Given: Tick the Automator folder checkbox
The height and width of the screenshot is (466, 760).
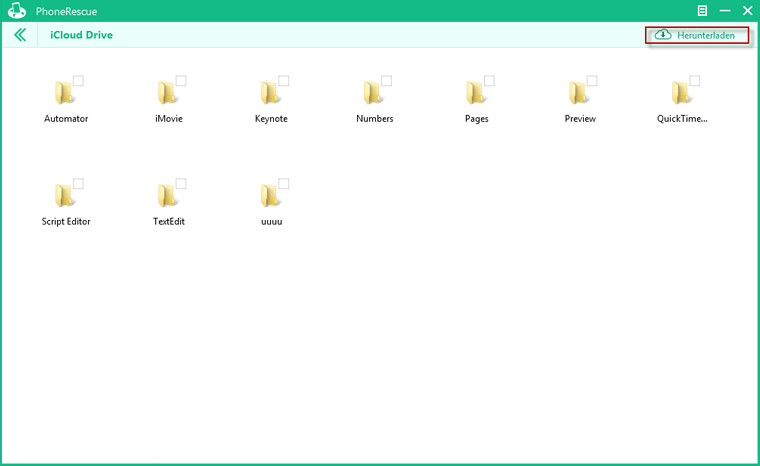Looking at the screenshot, I should coord(78,80).
